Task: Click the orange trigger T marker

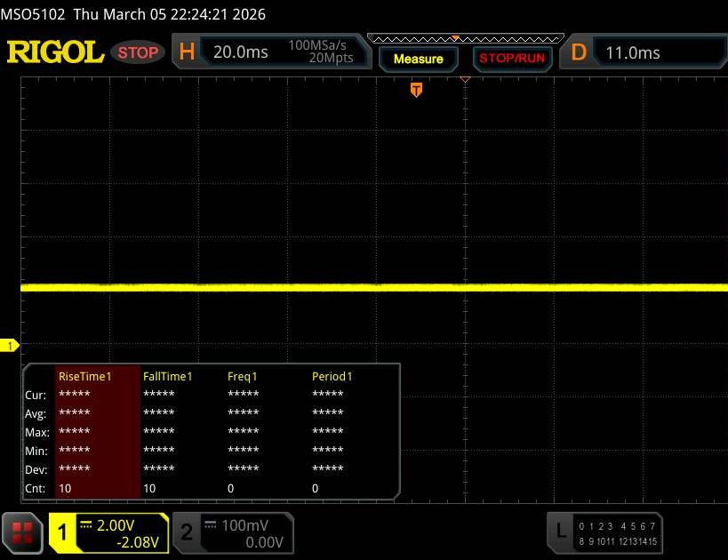Action: (x=415, y=90)
